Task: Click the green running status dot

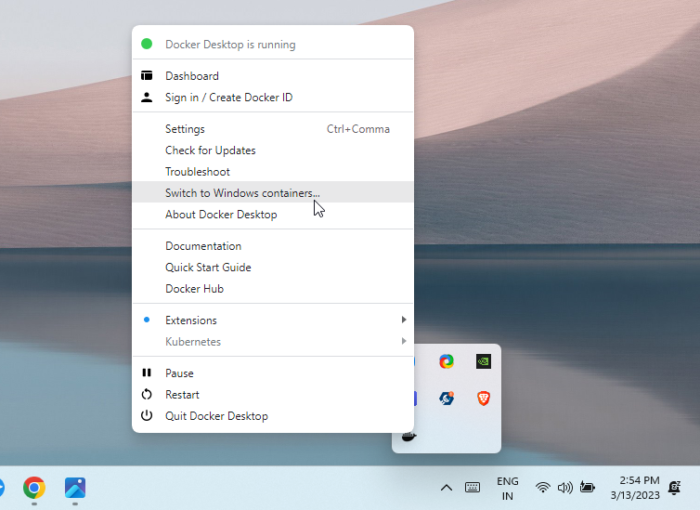Action: point(146,44)
